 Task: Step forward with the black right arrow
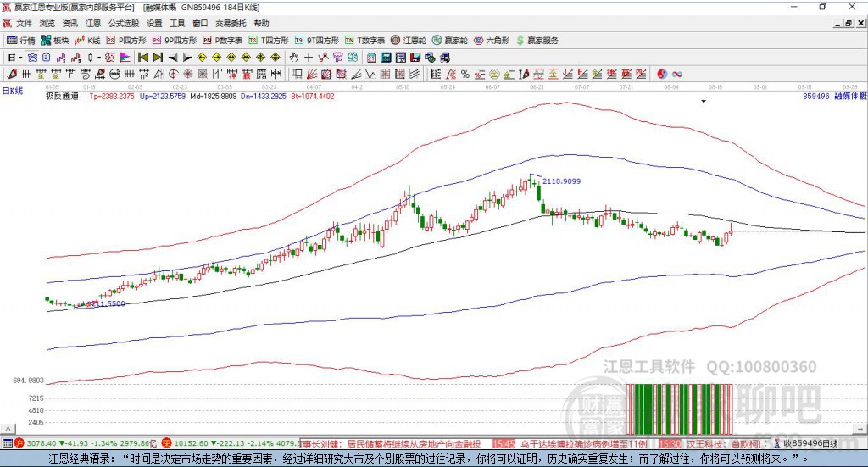187,57
